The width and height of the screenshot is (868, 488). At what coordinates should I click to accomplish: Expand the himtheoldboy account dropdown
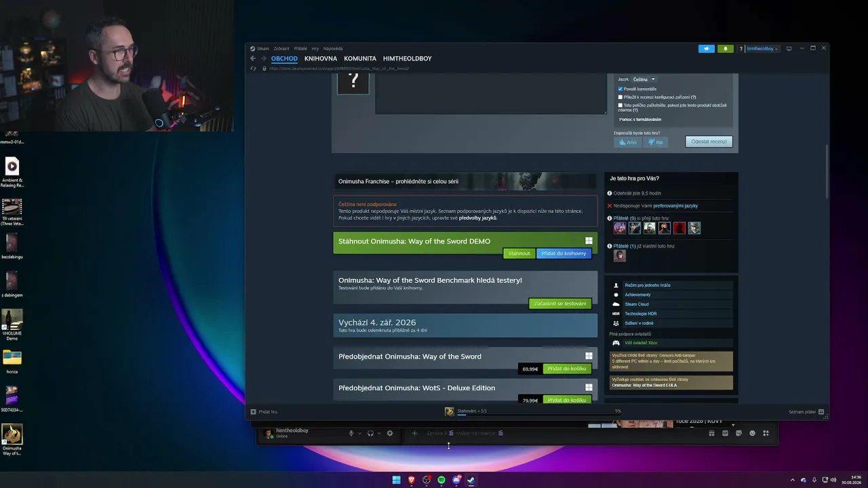coord(763,49)
